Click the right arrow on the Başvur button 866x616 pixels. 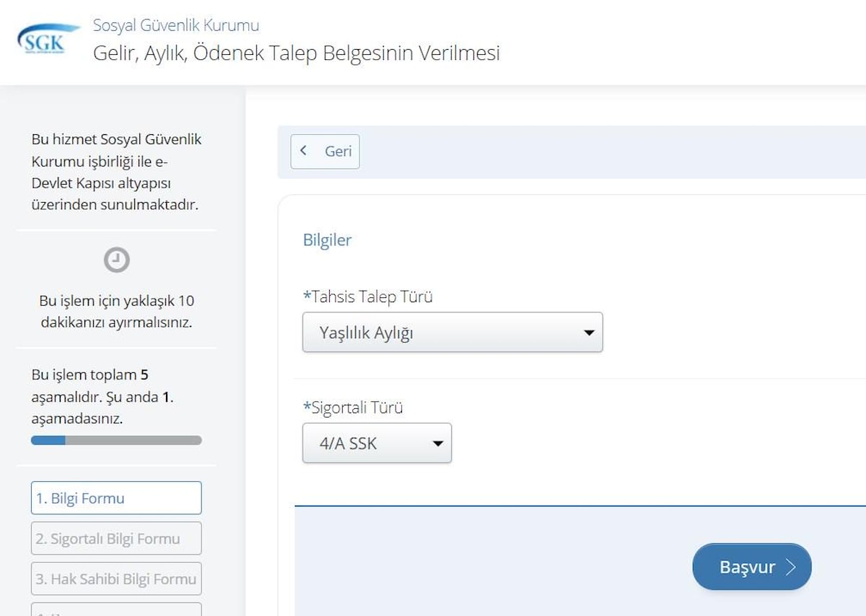click(x=791, y=567)
